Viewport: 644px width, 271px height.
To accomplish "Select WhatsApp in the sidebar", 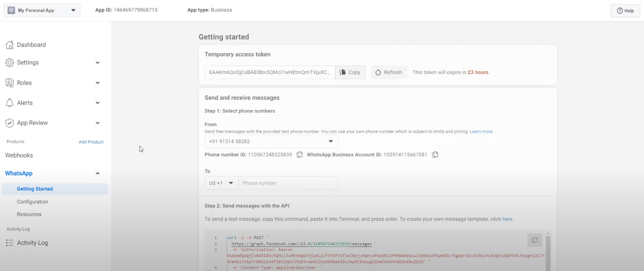I will pos(19,173).
